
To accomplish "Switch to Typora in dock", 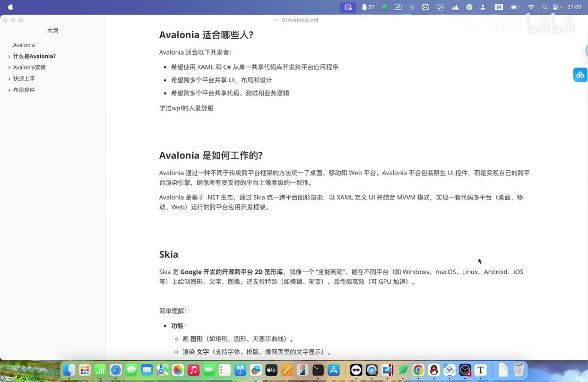I will click(x=481, y=370).
